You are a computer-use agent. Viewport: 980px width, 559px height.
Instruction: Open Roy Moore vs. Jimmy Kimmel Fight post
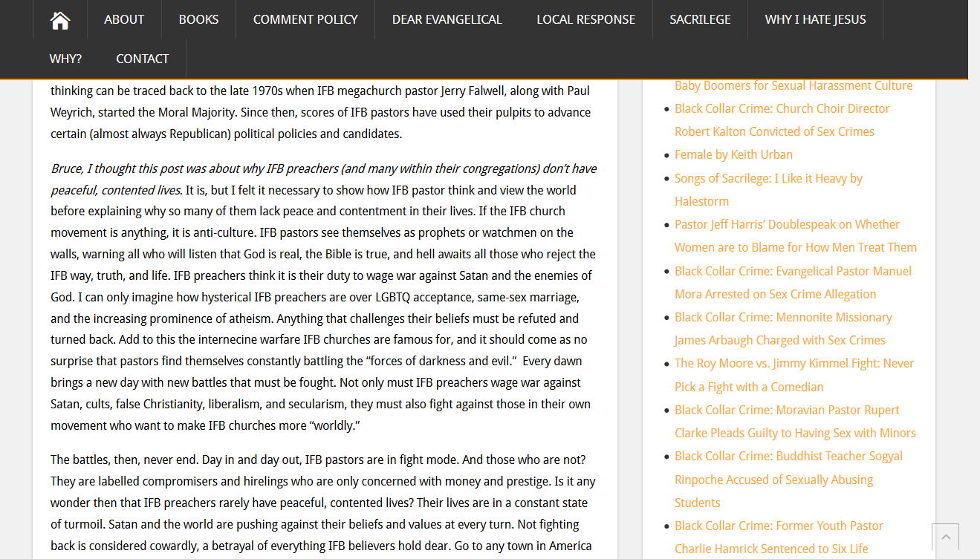coord(794,375)
